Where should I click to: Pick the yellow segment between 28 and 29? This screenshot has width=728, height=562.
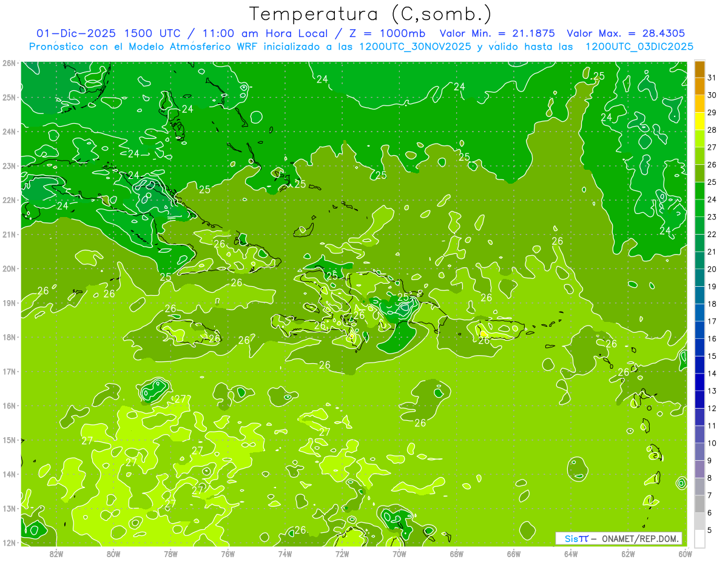click(699, 121)
